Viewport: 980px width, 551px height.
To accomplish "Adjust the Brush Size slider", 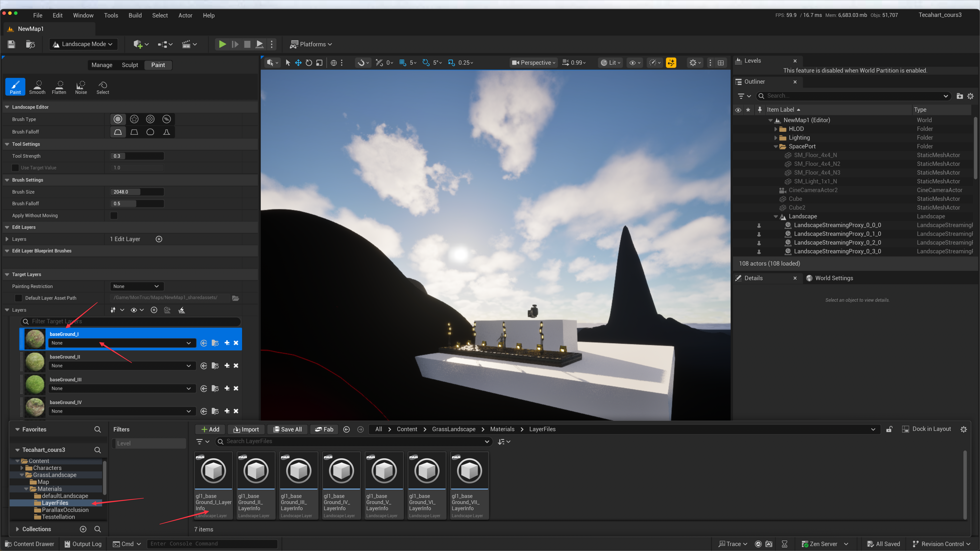I will 137,192.
